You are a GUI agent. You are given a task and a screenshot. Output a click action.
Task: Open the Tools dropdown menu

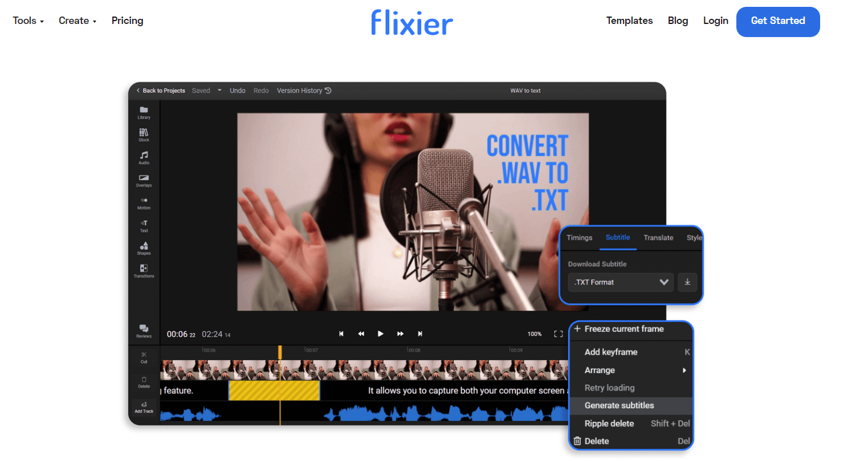(x=28, y=21)
